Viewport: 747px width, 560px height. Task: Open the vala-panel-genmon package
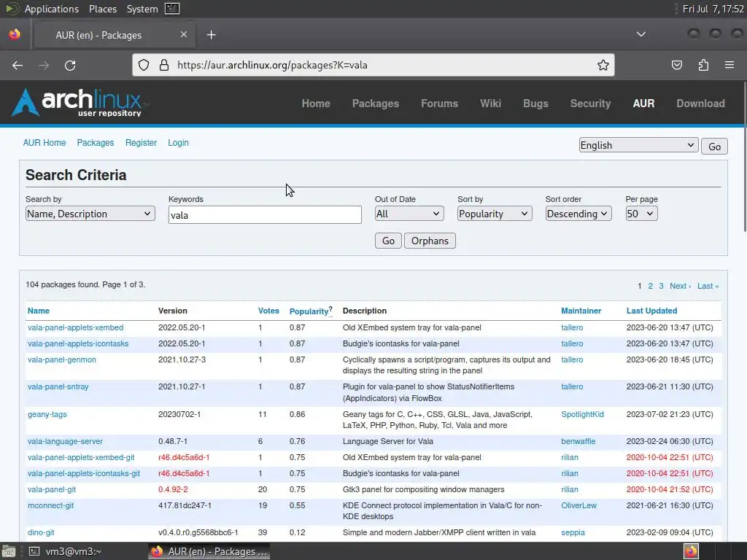[x=62, y=359]
